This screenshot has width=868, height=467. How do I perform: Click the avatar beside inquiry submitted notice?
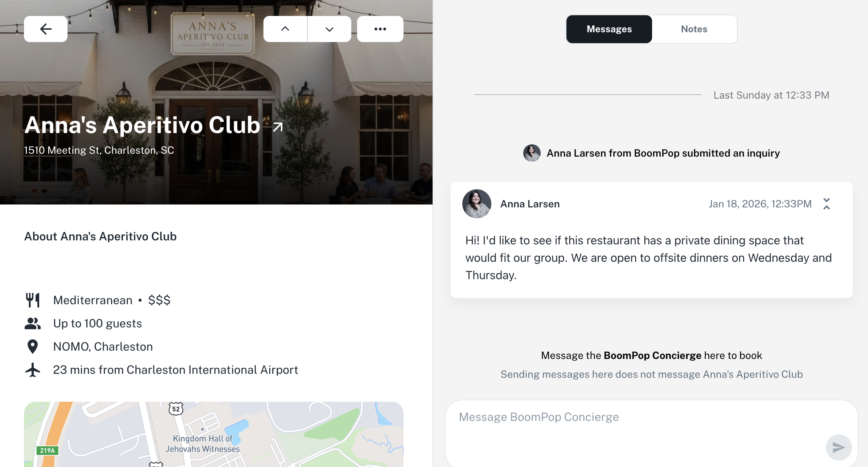pyautogui.click(x=532, y=153)
